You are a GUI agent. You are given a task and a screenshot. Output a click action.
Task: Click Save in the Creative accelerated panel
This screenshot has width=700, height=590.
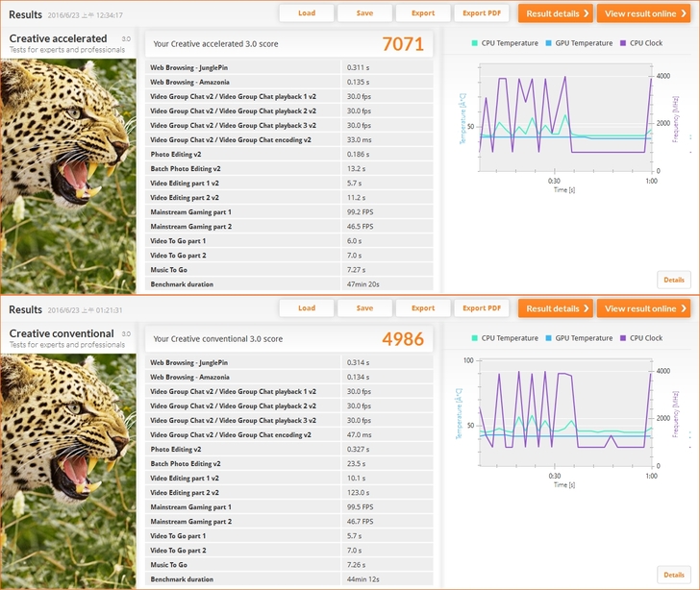364,13
